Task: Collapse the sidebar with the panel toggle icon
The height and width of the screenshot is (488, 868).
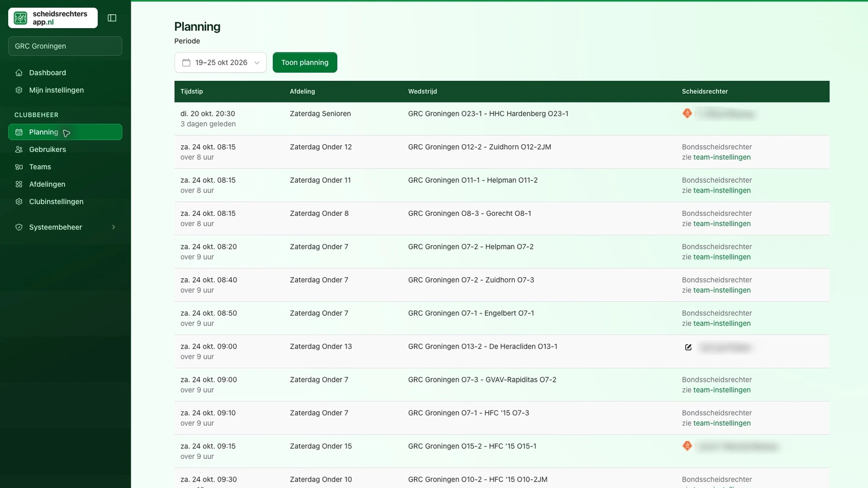Action: [112, 18]
